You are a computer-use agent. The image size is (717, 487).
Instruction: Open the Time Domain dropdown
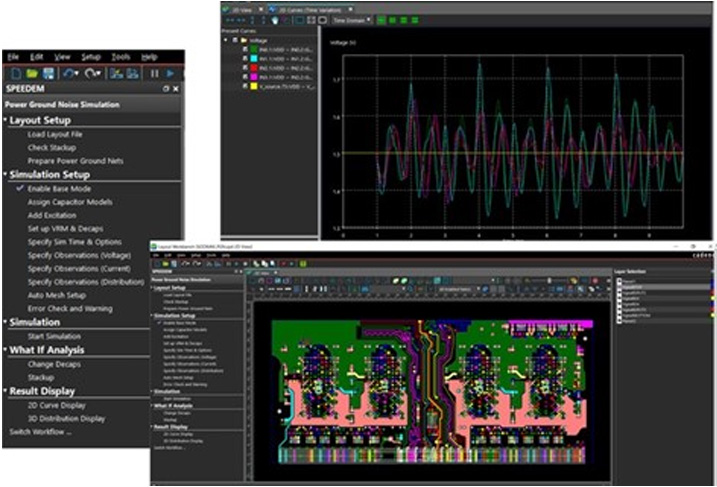[x=354, y=19]
